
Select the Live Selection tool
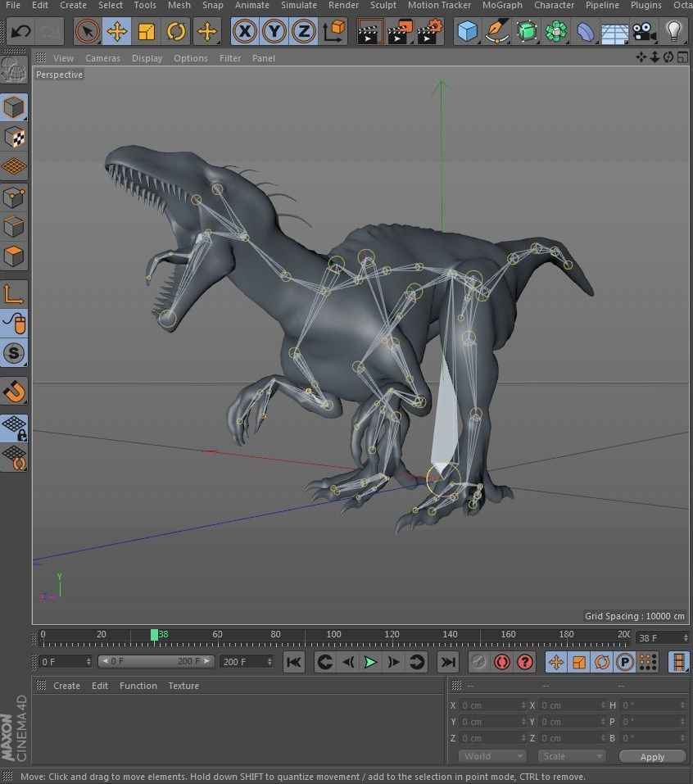(87, 31)
